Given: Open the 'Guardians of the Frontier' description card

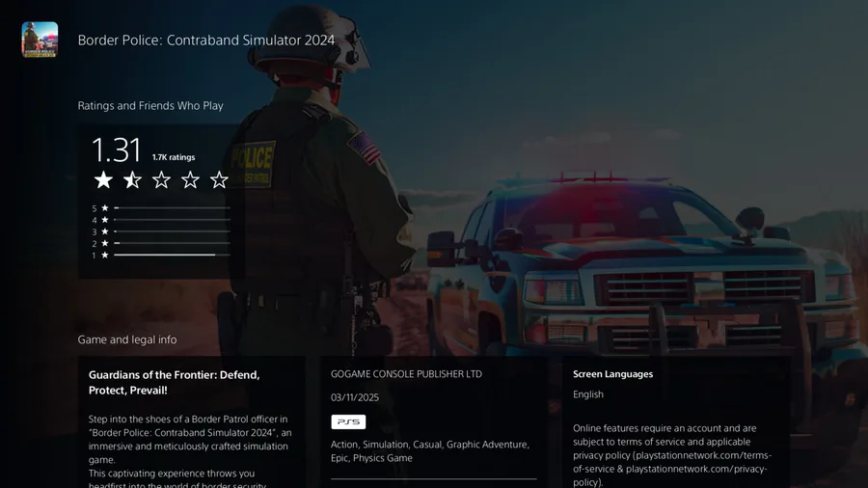Looking at the screenshot, I should click(192, 422).
